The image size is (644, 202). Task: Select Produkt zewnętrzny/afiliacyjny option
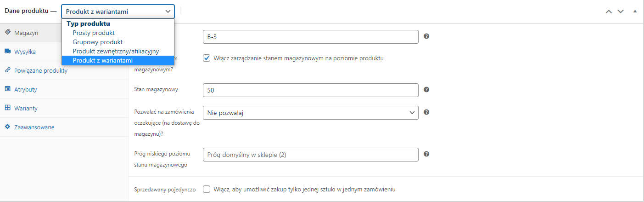point(116,51)
